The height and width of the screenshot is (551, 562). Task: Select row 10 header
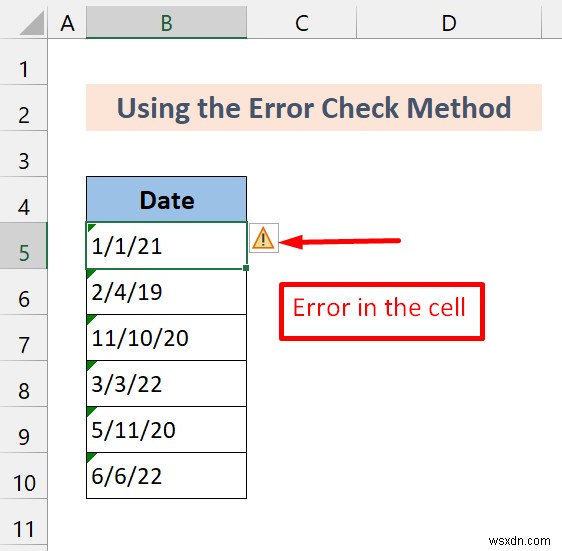pyautogui.click(x=24, y=476)
